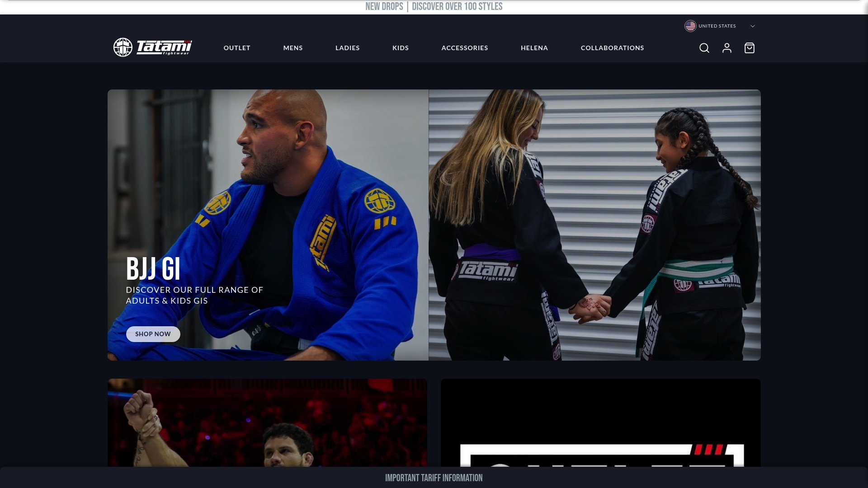Image resolution: width=868 pixels, height=488 pixels.
Task: Open the MENS navigation menu
Action: tap(292, 48)
